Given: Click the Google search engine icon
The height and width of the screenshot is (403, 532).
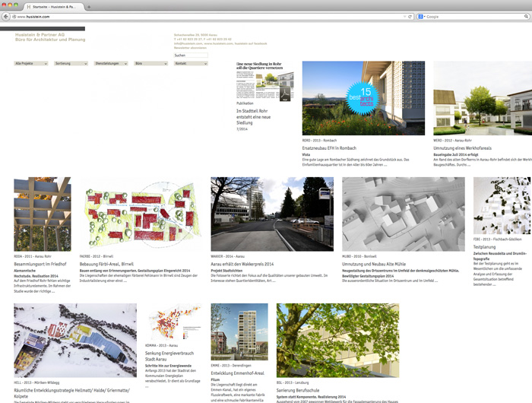Looking at the screenshot, I should [x=420, y=16].
